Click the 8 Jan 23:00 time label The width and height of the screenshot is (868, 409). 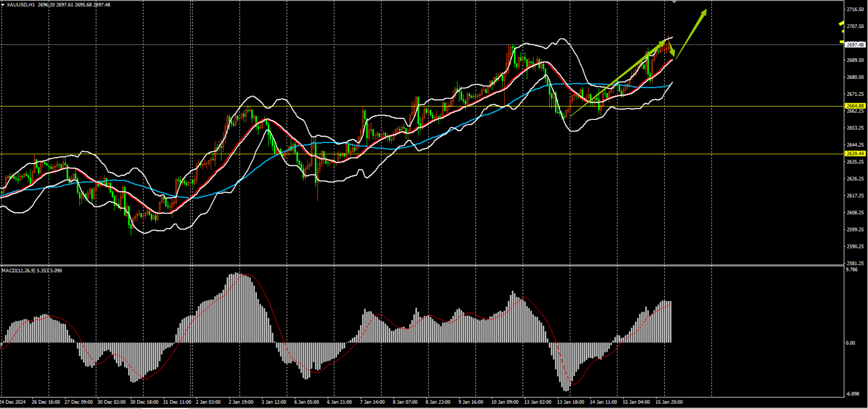coord(438,402)
